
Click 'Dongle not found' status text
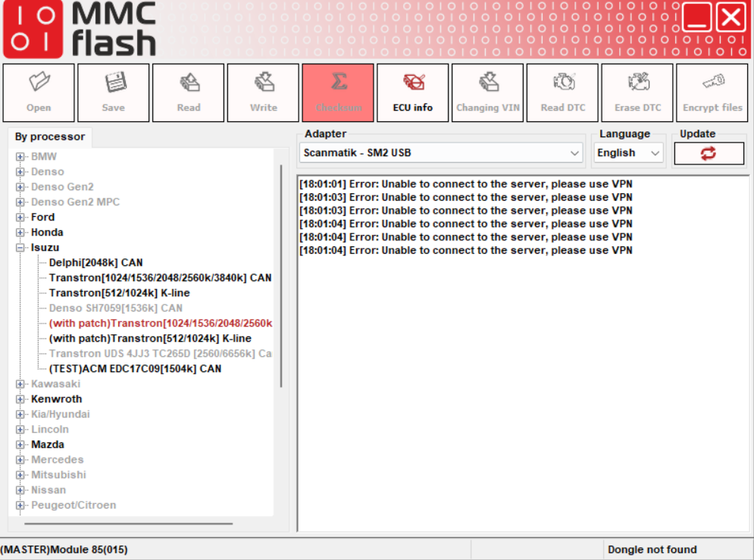click(652, 549)
